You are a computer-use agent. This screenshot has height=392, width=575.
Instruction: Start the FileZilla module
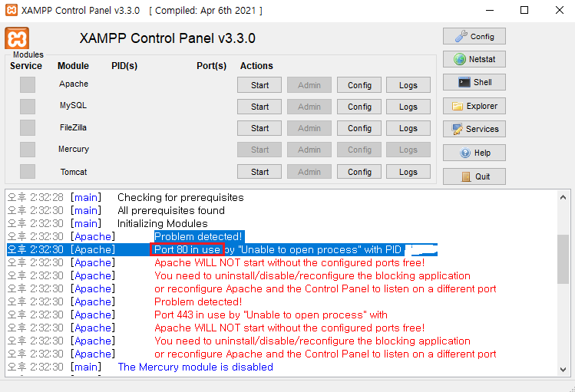coord(259,128)
